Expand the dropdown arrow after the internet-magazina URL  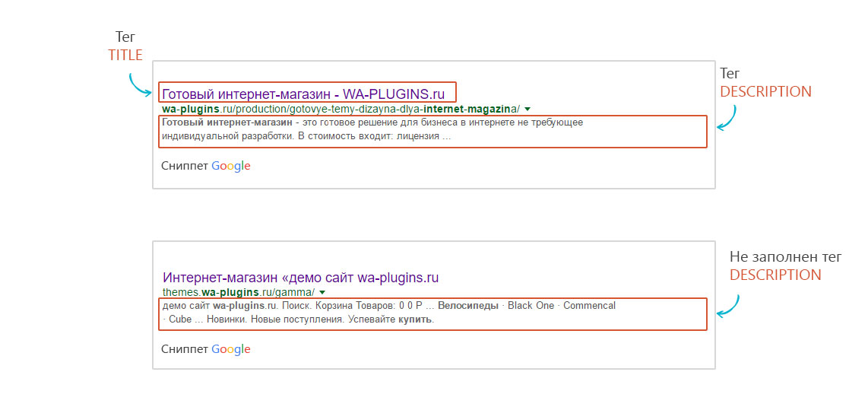coord(527,109)
